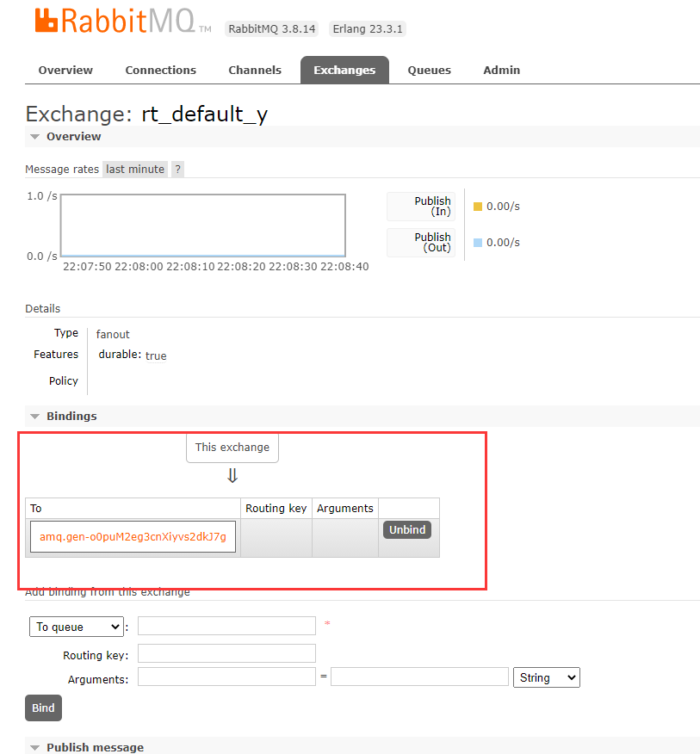
Task: Collapse the Bindings section
Action: [71, 416]
